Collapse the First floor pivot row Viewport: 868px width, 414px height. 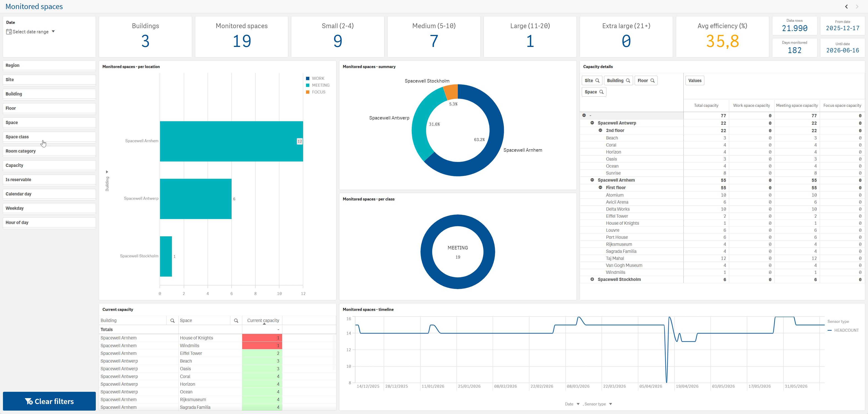point(600,188)
